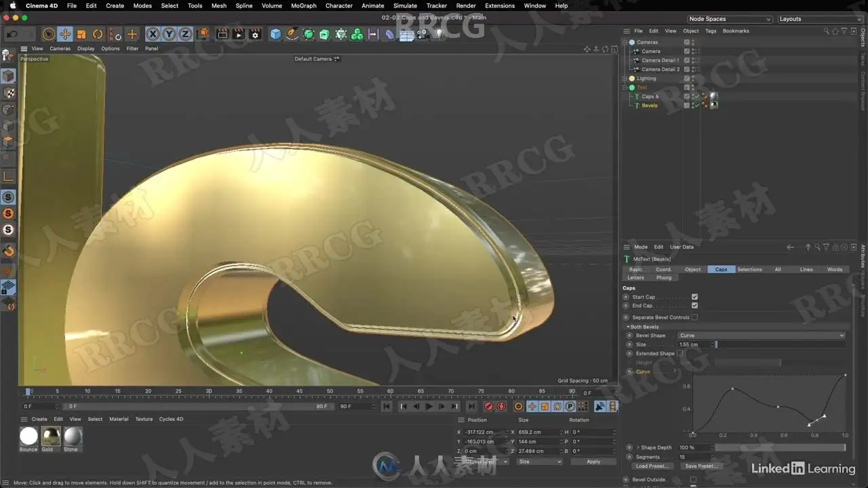Select the Stone material thumbnail
The height and width of the screenshot is (488, 868).
(x=73, y=436)
